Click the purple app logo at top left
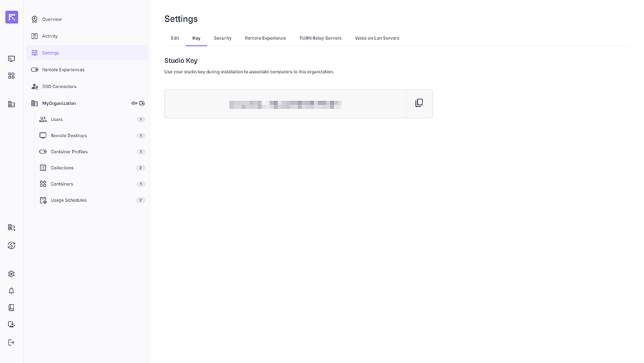The image size is (644, 363). coord(12,17)
